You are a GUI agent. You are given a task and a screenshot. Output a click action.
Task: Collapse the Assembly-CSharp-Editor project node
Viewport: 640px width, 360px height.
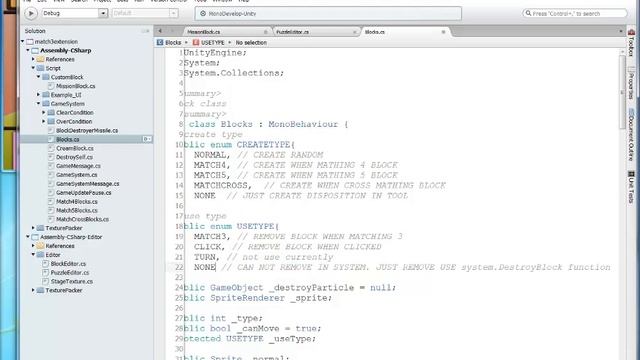coord(28,237)
